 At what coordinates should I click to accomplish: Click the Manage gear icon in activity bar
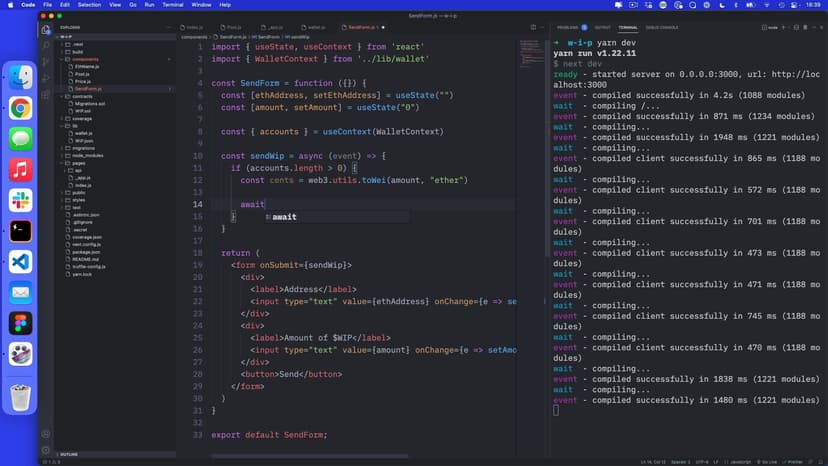[x=46, y=448]
